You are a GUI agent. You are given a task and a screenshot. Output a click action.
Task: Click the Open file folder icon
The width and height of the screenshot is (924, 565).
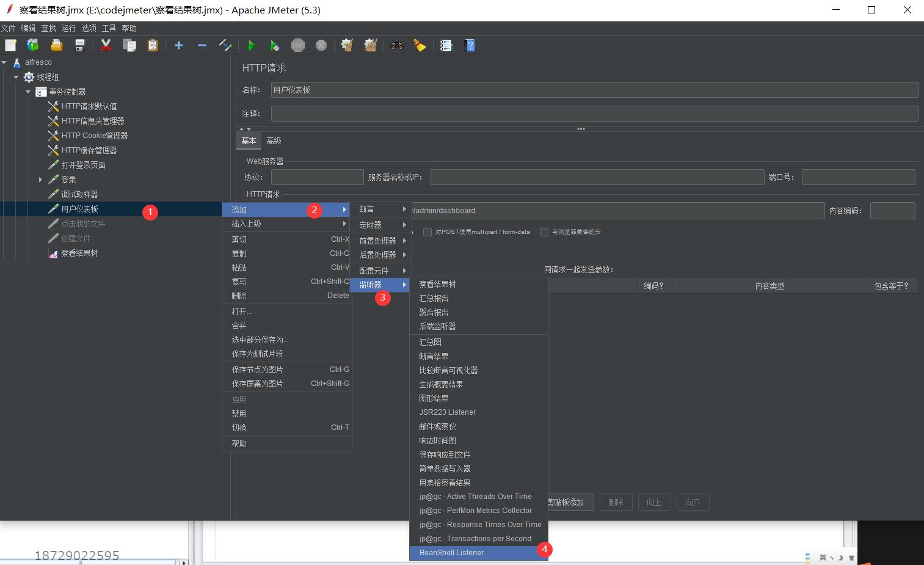click(x=56, y=45)
